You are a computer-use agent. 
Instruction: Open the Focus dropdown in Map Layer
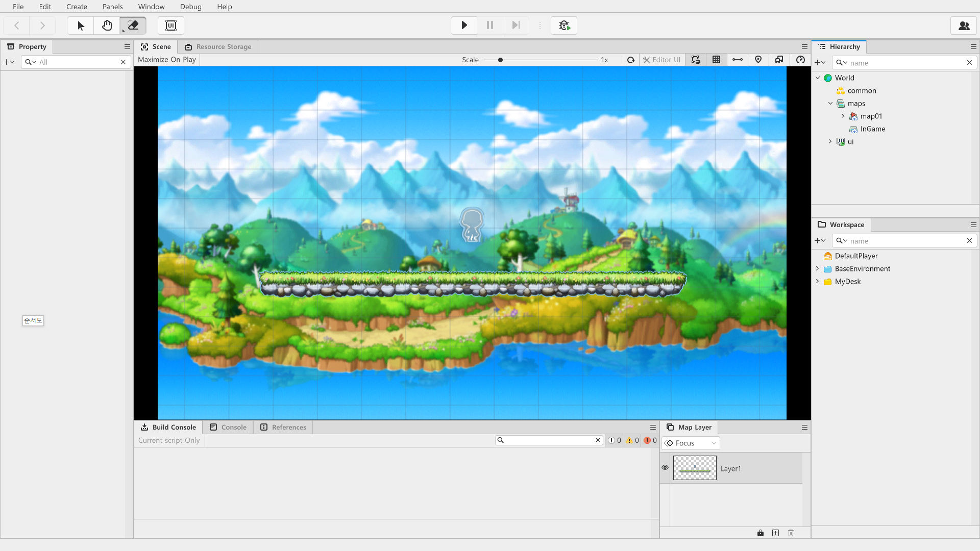[691, 443]
